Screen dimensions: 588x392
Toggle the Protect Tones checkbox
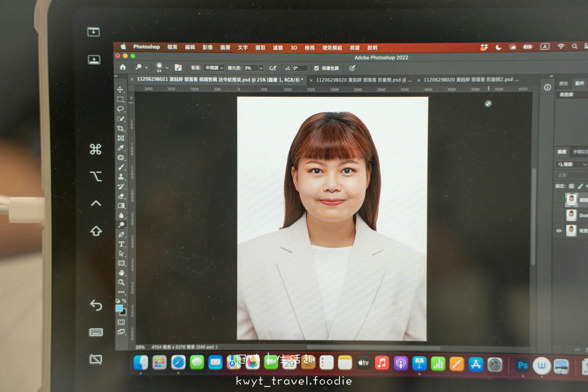click(317, 68)
